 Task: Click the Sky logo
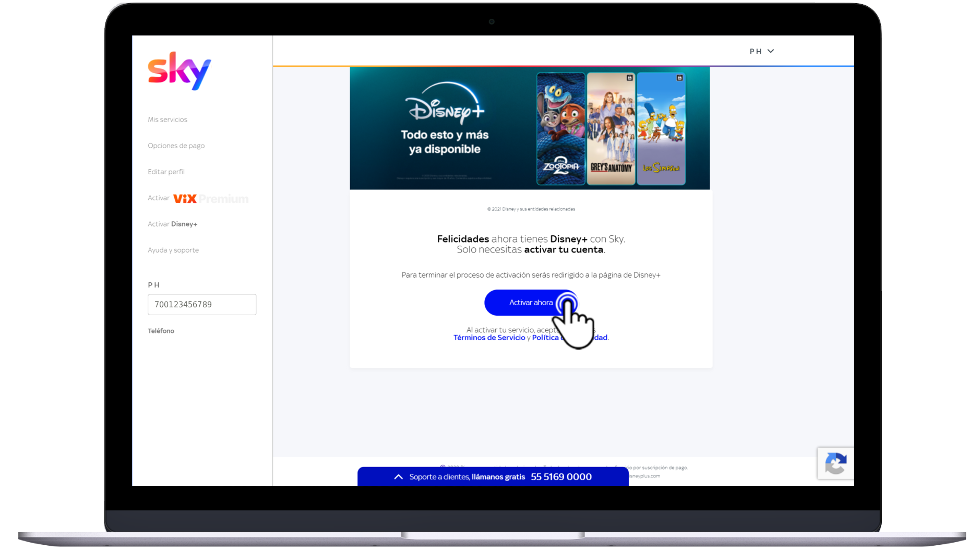click(180, 71)
